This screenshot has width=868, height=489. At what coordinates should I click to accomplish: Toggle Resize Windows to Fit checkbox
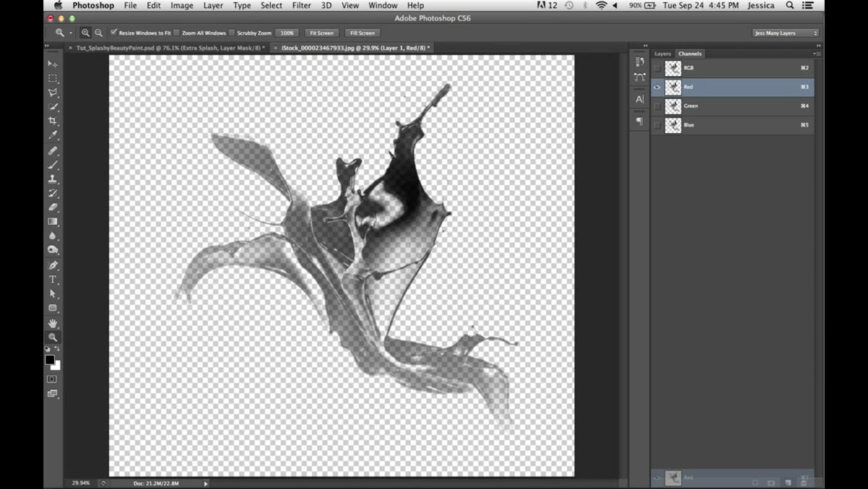114,33
